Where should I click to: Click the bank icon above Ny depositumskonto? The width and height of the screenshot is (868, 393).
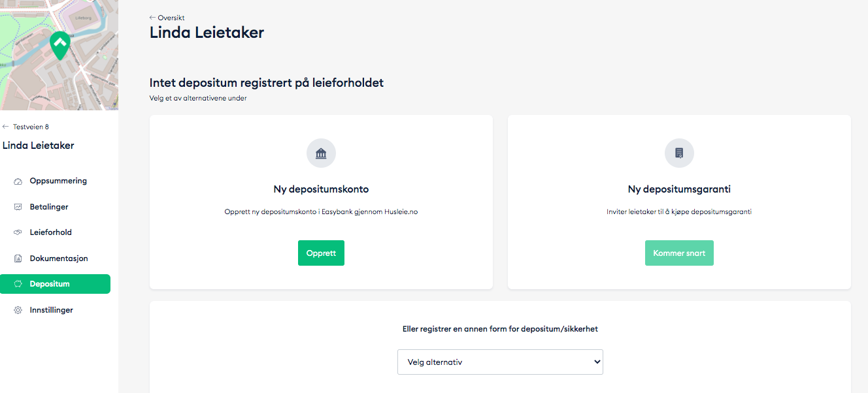[x=321, y=153]
